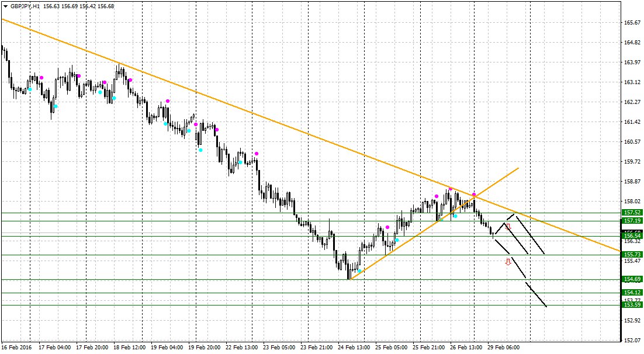
Task: Select the 155.73 green level label
Action: coord(632,255)
